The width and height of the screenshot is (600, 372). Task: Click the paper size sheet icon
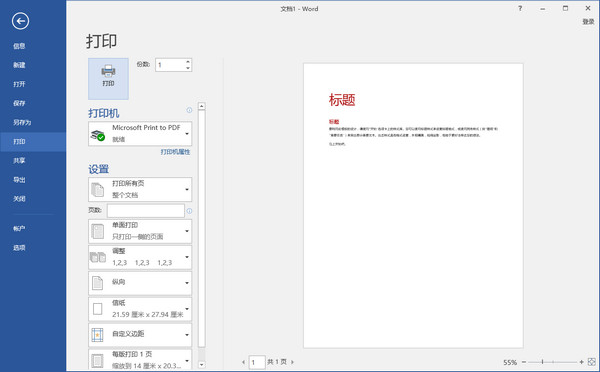[98, 309]
